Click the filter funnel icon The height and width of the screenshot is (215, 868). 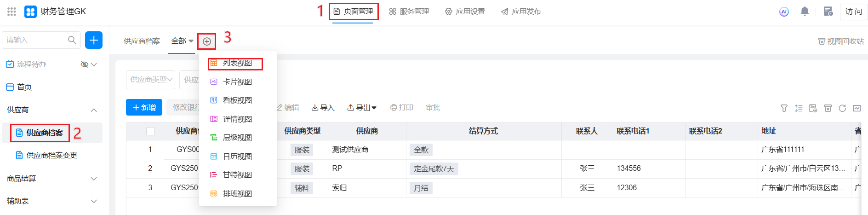[x=784, y=108]
